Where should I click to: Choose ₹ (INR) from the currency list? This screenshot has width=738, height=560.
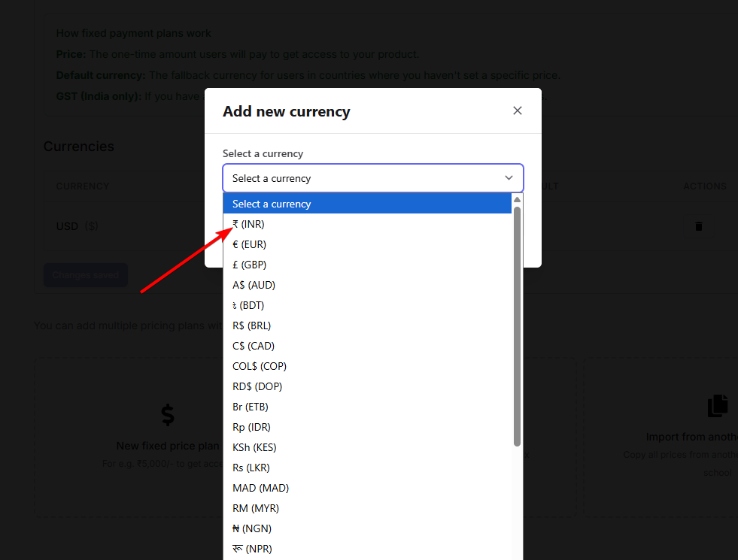click(x=249, y=224)
